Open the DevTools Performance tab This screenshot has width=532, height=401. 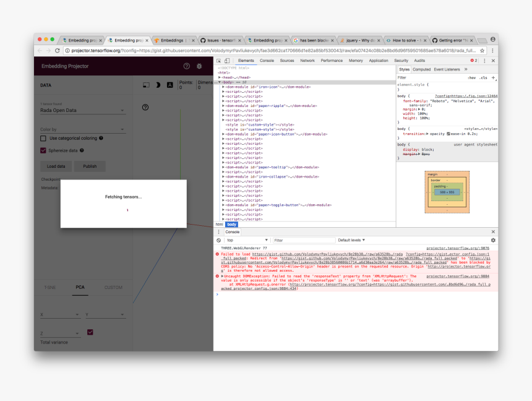(332, 61)
